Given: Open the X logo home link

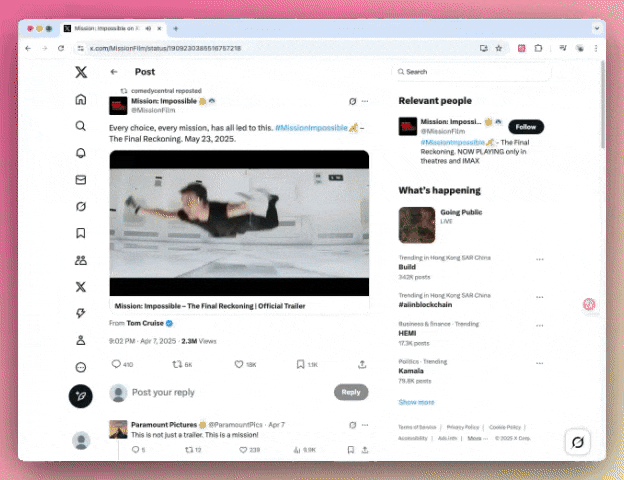Looking at the screenshot, I should coord(81,72).
